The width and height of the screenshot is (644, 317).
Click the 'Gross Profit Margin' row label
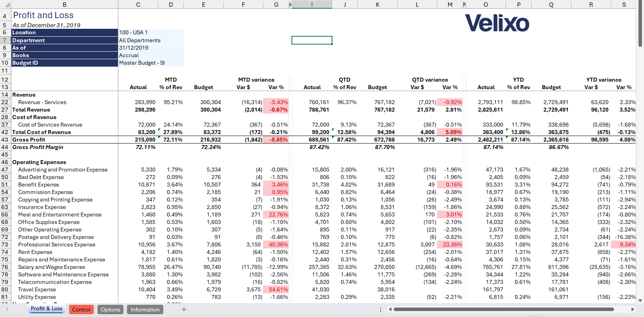click(x=37, y=147)
